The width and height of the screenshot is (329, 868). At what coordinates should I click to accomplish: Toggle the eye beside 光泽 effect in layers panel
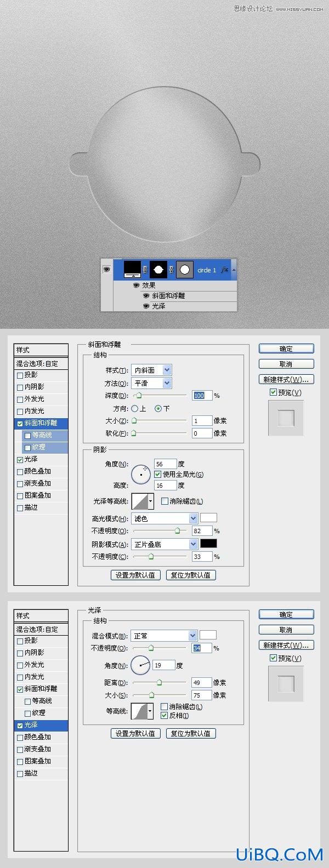pyautogui.click(x=146, y=306)
